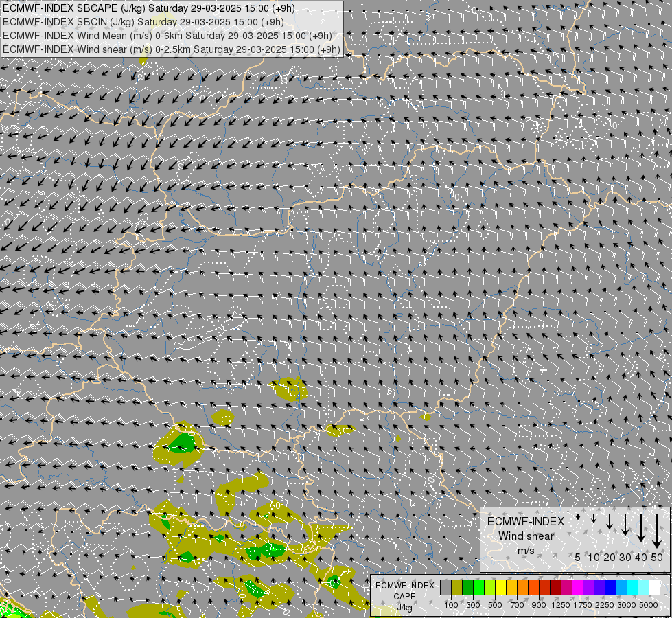Screen dimensions: 672x618
Task: Click the '100' CAPE scale value
Action: [451, 605]
